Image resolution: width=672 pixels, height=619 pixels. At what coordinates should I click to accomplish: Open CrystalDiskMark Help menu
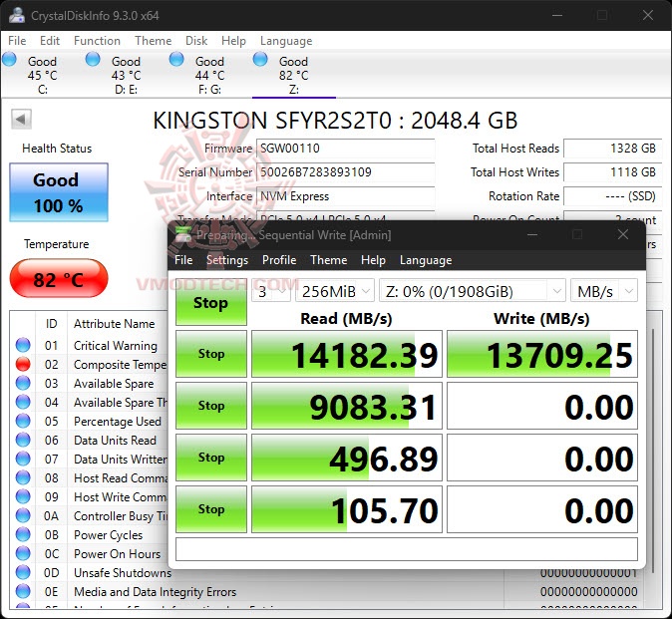coord(373,260)
